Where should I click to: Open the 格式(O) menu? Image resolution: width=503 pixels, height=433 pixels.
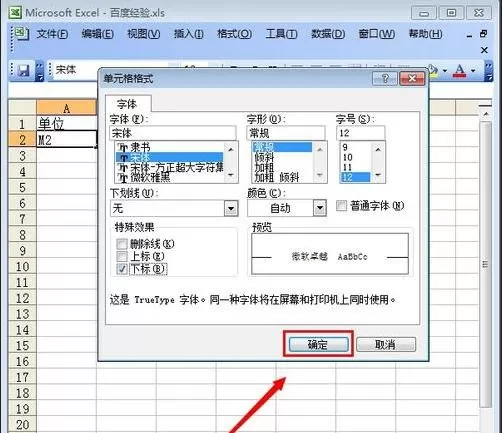point(234,34)
